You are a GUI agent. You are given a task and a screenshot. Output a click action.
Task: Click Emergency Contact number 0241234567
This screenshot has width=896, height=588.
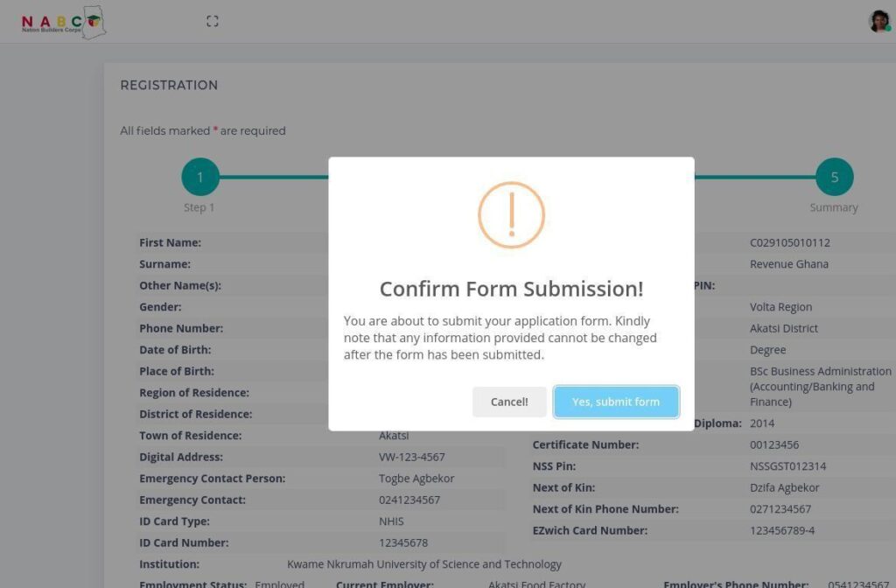409,500
